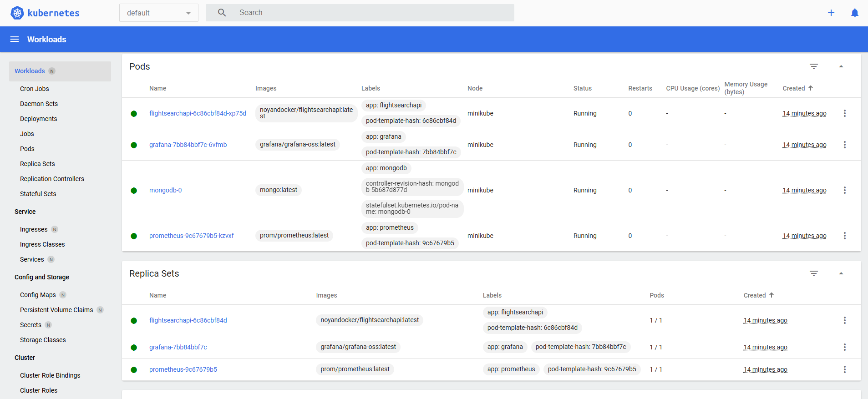This screenshot has height=399, width=868.
Task: Collapse the Pods card
Action: tap(841, 66)
